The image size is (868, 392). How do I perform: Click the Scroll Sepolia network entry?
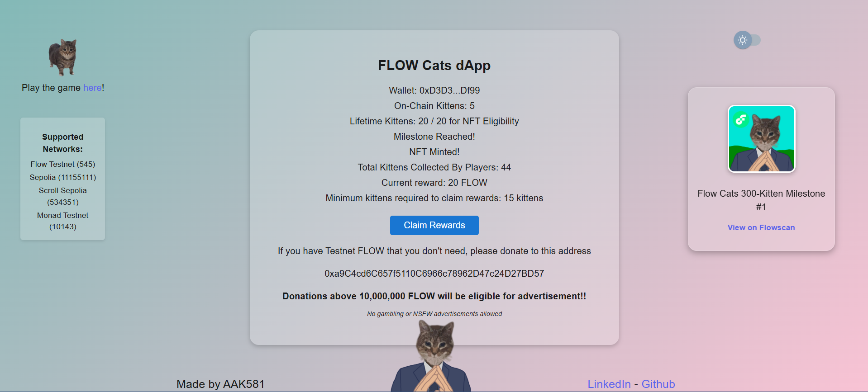click(63, 196)
